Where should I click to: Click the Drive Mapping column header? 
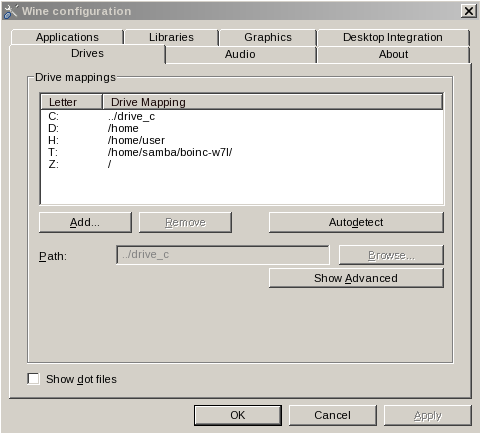point(272,102)
